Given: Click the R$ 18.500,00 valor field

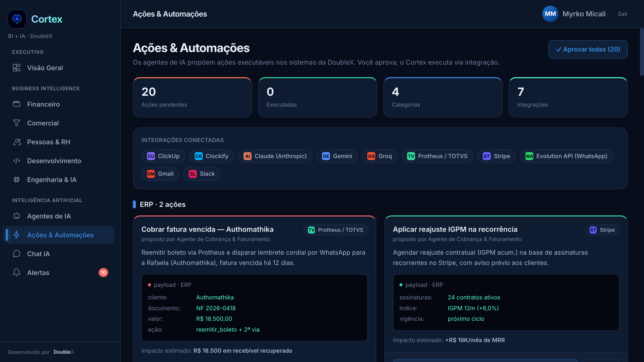Looking at the screenshot, I should [214, 319].
